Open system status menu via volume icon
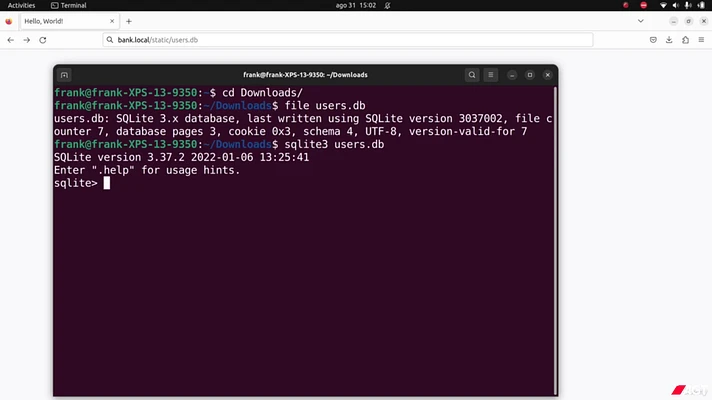Screen dimensions: 712x400 [x=676, y=5]
